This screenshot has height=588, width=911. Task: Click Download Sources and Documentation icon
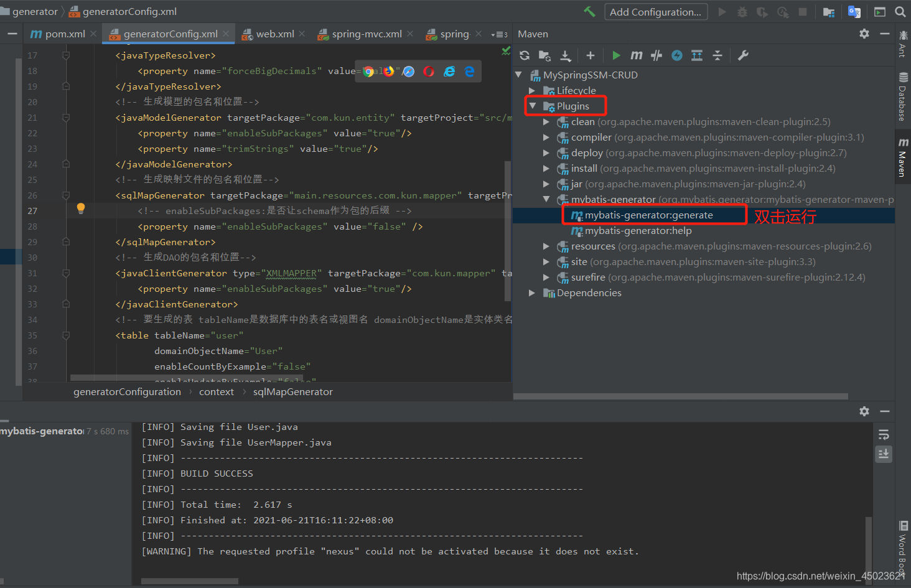(565, 55)
